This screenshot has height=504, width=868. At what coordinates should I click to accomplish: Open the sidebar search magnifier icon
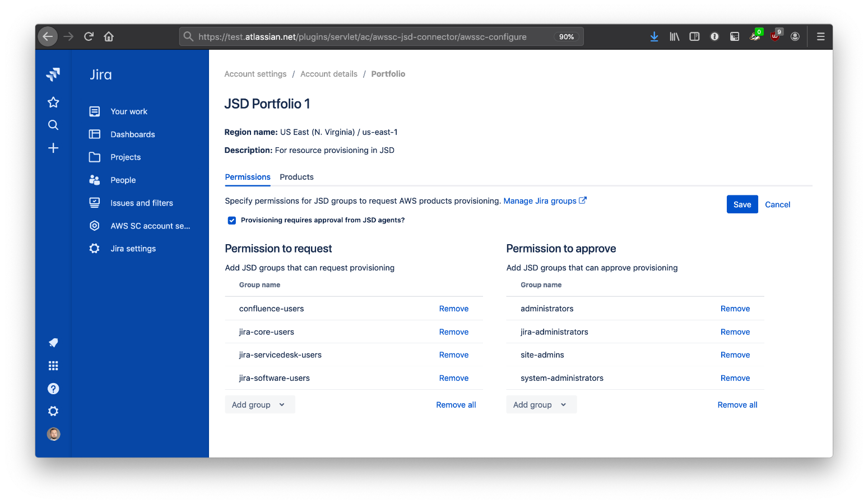tap(53, 125)
